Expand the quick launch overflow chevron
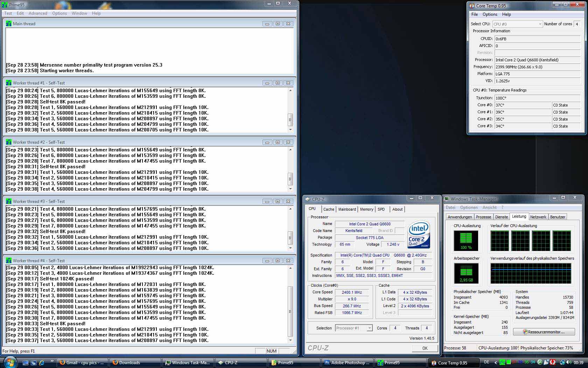 (52, 361)
